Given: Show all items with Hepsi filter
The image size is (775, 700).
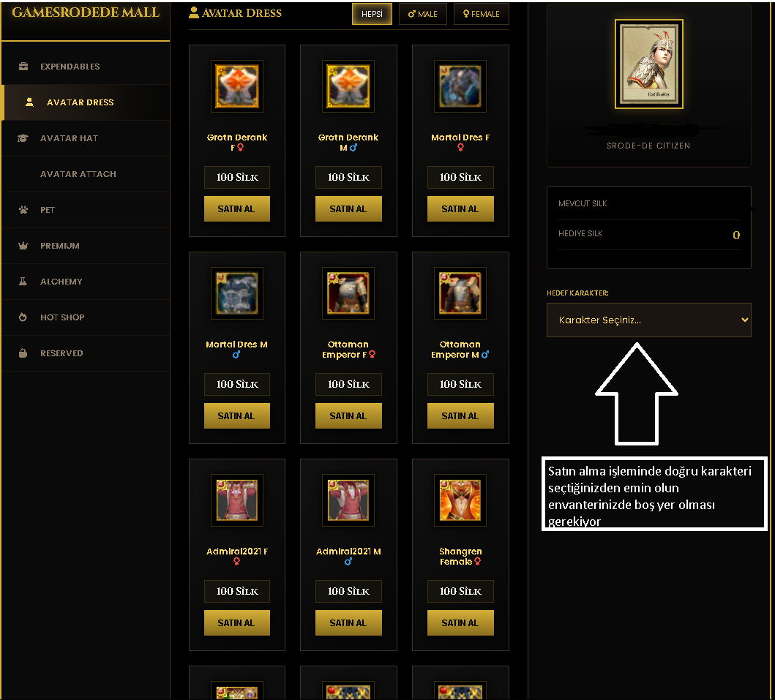Looking at the screenshot, I should coord(372,14).
